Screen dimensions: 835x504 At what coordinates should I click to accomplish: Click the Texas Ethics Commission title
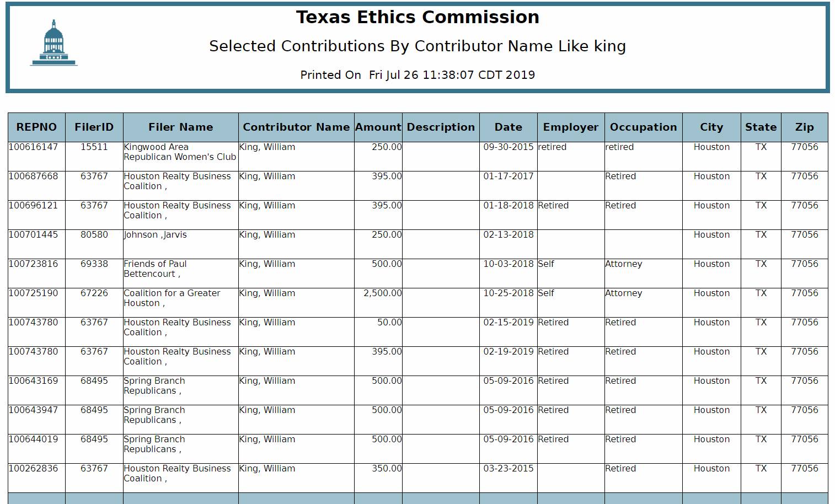coord(417,18)
